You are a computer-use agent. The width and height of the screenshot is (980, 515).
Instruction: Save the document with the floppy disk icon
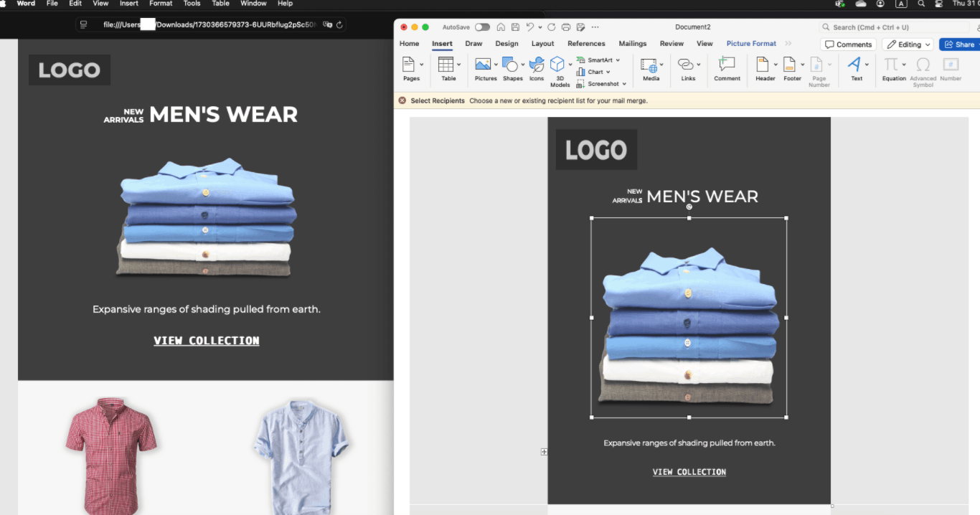coord(515,27)
